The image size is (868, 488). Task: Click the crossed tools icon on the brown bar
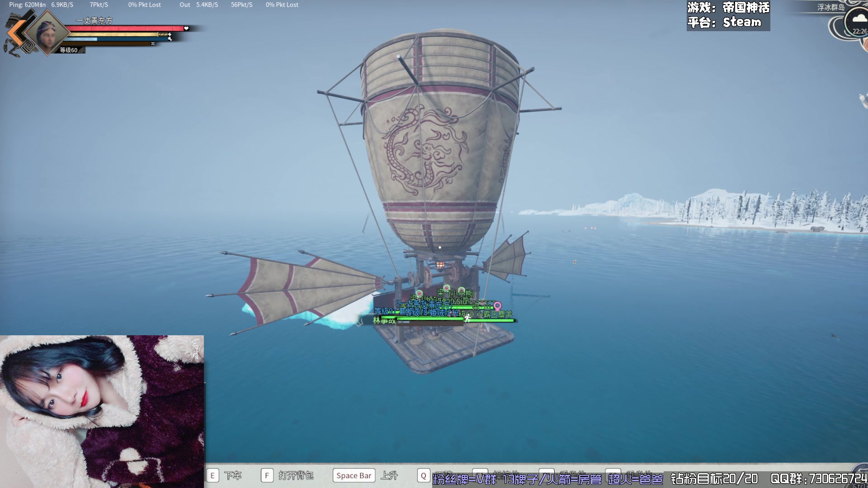(x=153, y=44)
